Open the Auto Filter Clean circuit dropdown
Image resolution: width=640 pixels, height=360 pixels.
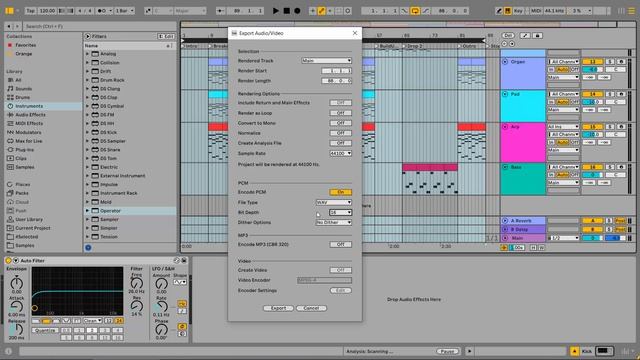(x=93, y=321)
